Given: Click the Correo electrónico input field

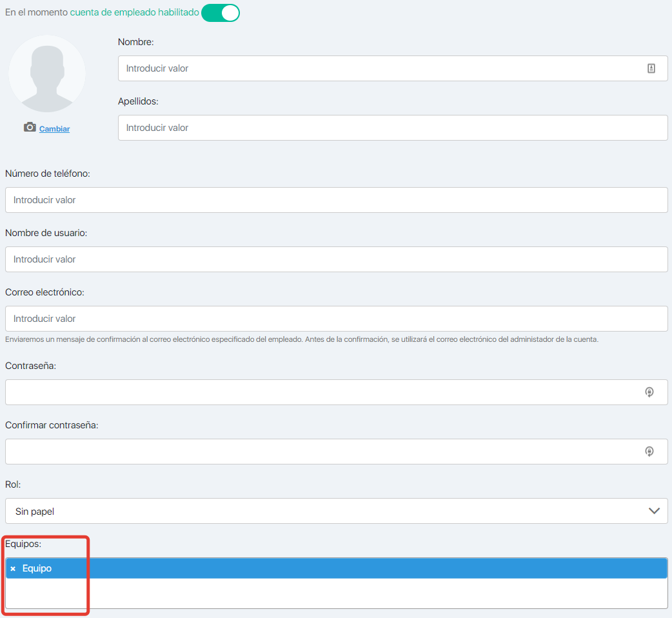Looking at the screenshot, I should tap(336, 319).
